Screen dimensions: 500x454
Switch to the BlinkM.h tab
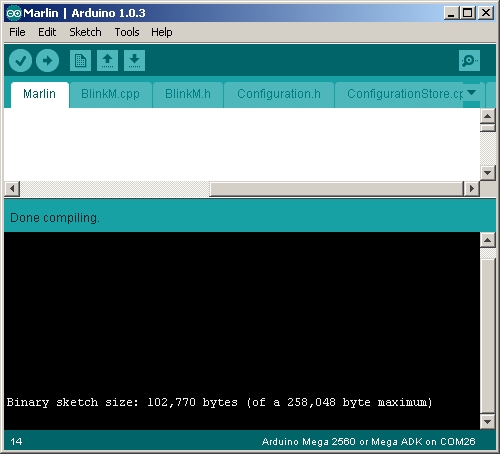(188, 94)
